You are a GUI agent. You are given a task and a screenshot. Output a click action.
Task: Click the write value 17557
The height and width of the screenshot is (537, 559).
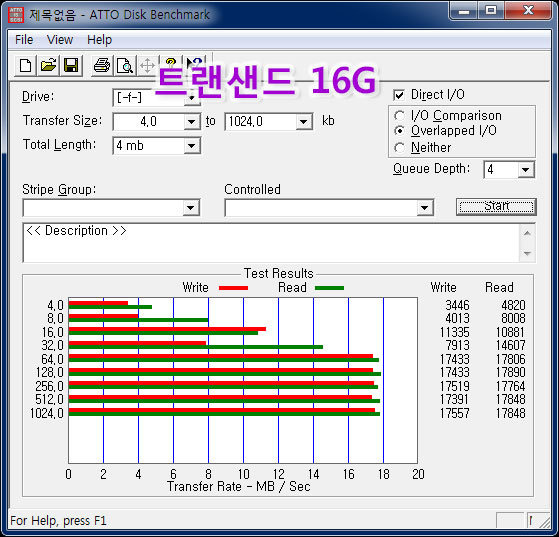point(455,413)
